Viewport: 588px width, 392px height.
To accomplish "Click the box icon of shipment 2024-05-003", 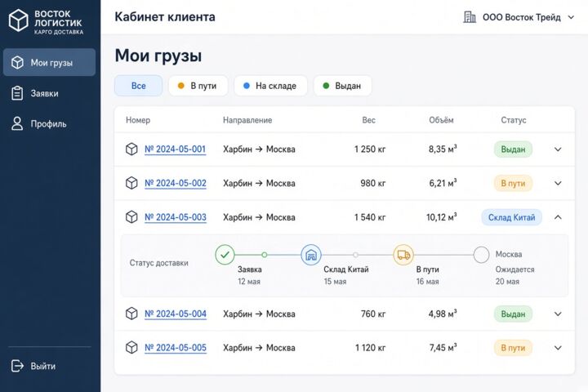I will pos(131,216).
